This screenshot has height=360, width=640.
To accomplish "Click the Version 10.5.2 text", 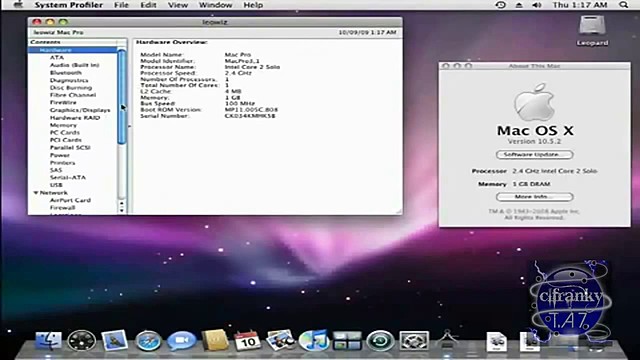I will [x=534, y=141].
